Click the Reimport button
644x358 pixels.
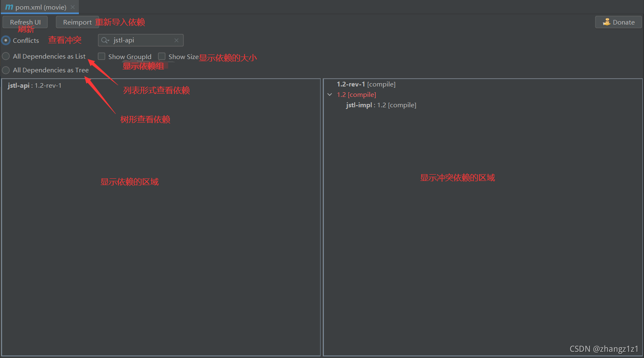coord(77,22)
